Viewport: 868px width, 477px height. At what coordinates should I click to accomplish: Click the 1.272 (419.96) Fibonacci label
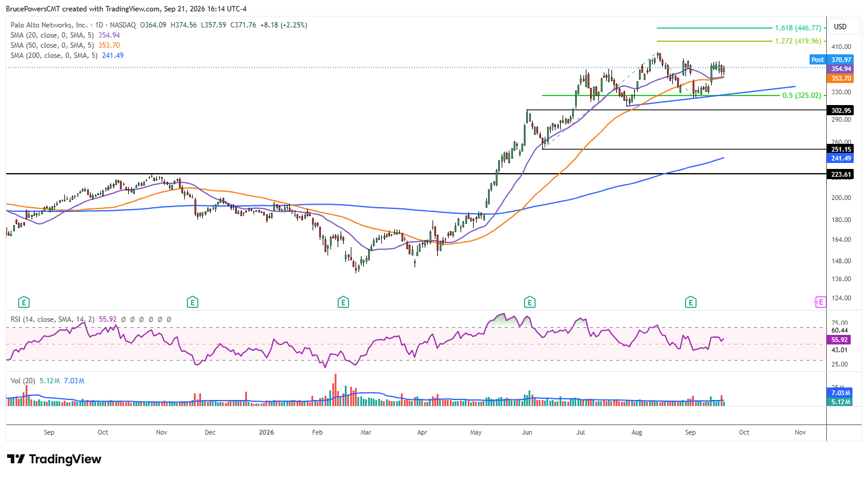[x=798, y=41]
